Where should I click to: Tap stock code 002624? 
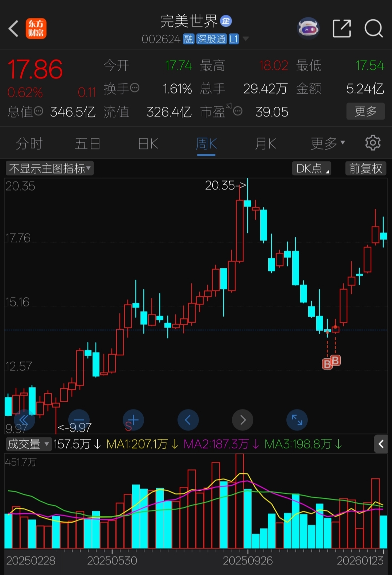[161, 39]
